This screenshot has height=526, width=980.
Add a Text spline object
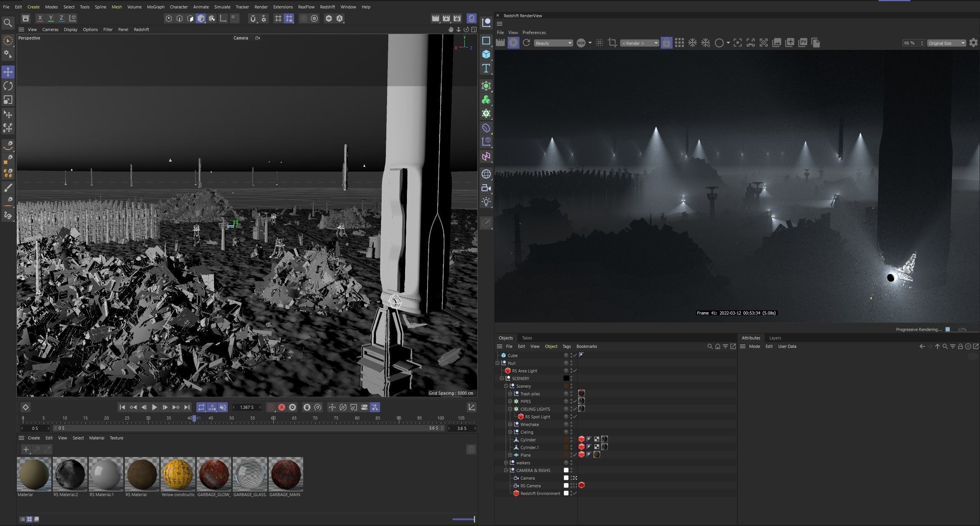(x=486, y=68)
